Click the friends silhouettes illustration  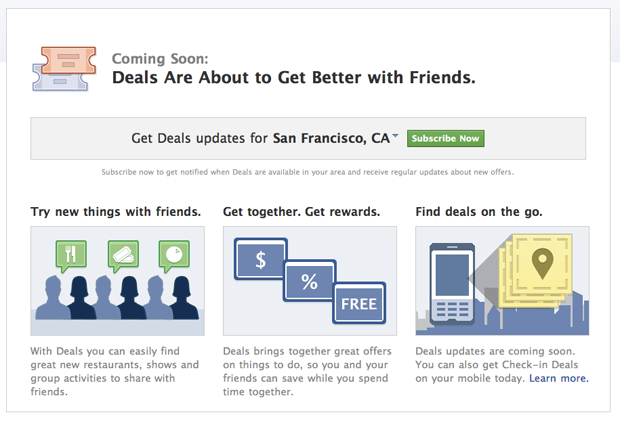pos(117,281)
